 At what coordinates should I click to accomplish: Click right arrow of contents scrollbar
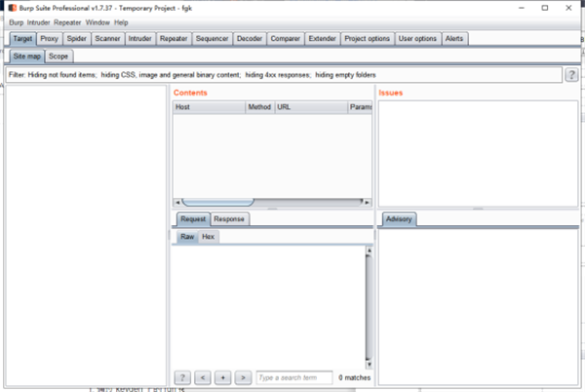pyautogui.click(x=368, y=202)
